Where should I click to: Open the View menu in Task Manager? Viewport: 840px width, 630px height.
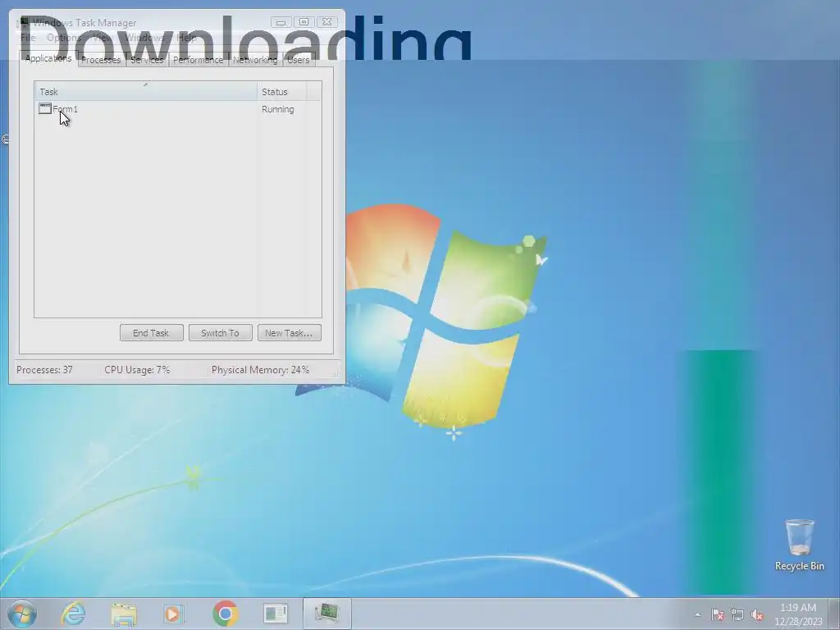click(x=102, y=38)
